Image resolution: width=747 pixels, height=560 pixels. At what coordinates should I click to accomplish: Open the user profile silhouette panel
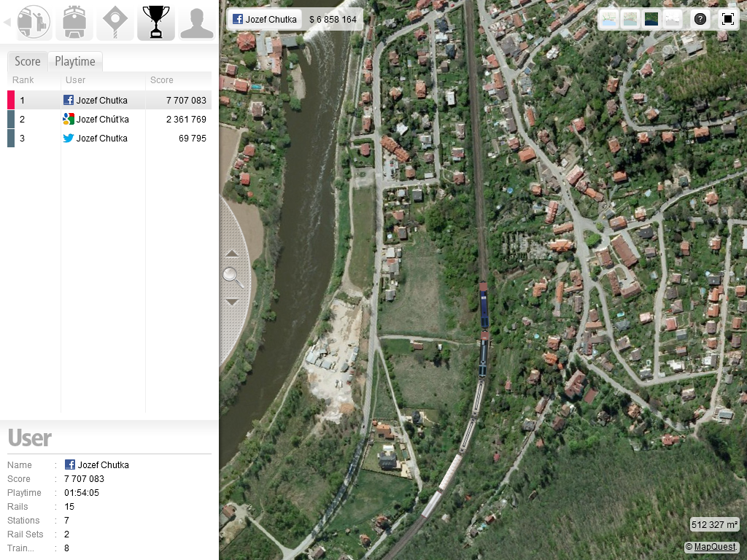coord(196,22)
